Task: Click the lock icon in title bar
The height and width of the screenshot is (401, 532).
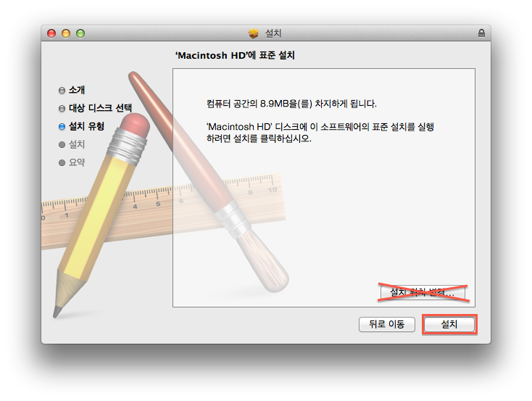Action: [x=481, y=33]
